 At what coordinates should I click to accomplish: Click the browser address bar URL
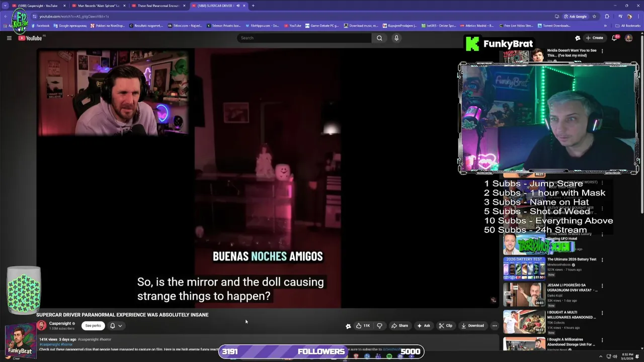pyautogui.click(x=74, y=16)
